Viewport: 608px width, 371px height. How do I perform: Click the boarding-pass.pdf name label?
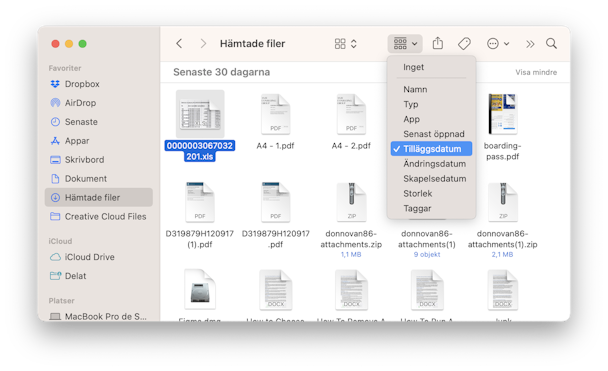coord(503,151)
